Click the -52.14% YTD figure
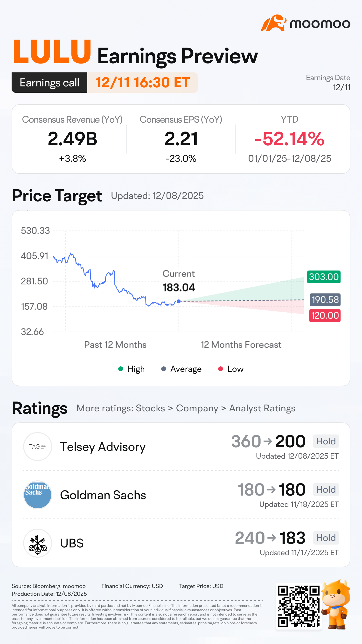The height and width of the screenshot is (644, 362). click(x=290, y=139)
